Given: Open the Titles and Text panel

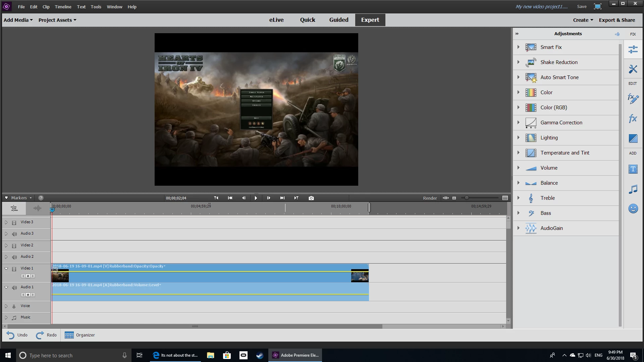Looking at the screenshot, I should pos(633,169).
